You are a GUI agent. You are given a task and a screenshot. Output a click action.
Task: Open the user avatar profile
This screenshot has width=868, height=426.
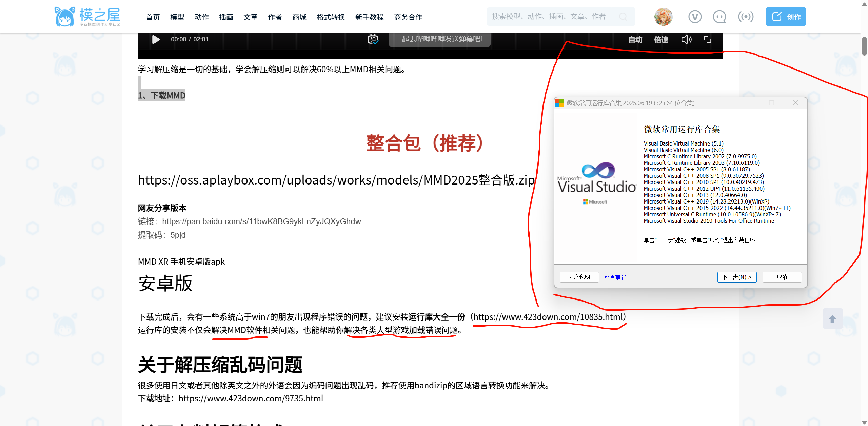[663, 17]
